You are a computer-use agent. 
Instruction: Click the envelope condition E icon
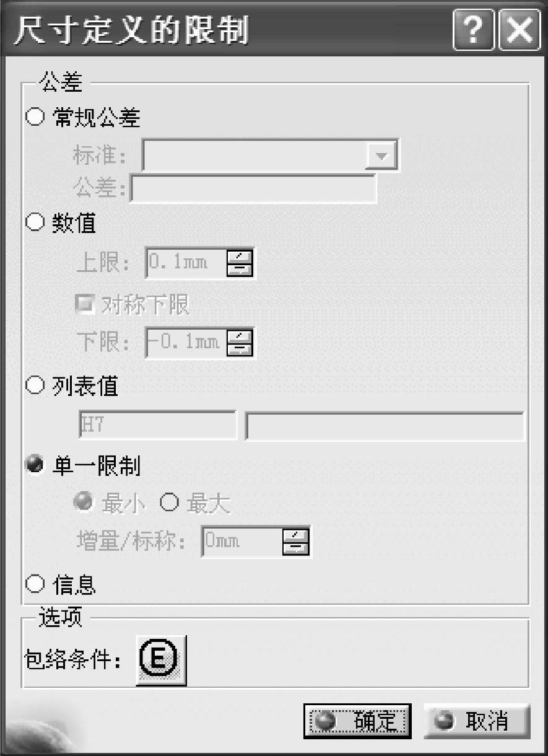pos(161,660)
